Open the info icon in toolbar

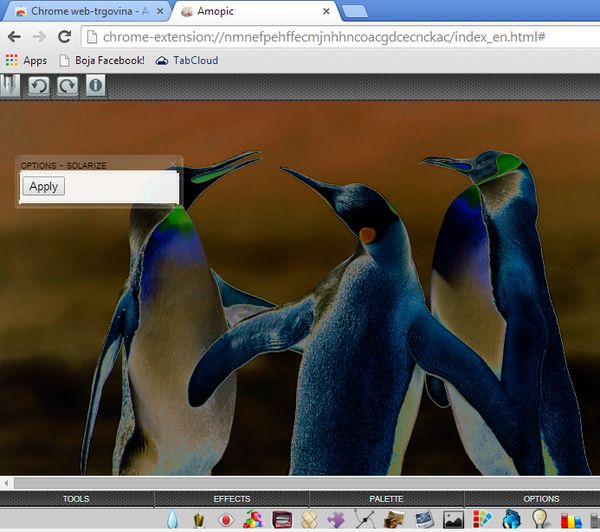pyautogui.click(x=96, y=86)
